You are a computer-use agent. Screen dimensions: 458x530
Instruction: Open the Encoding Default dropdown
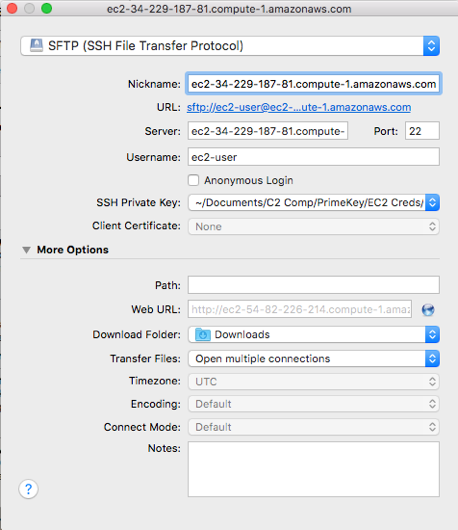(314, 404)
